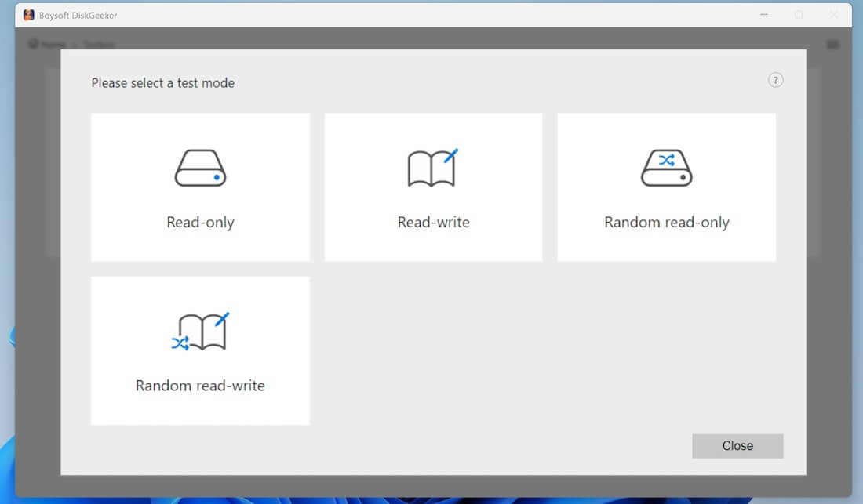This screenshot has height=504, width=863.
Task: Close the DiskGeeker window with X
Action: pyautogui.click(x=833, y=15)
